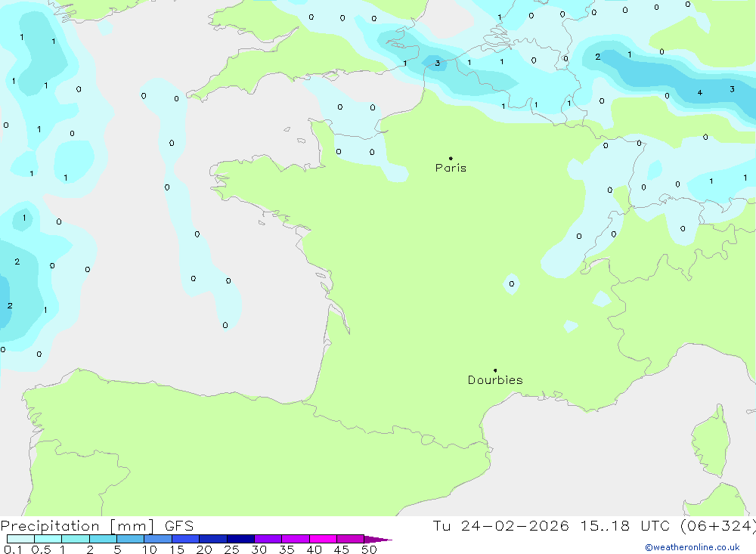Click the '(06+324)' forecast run text

pyautogui.click(x=717, y=526)
